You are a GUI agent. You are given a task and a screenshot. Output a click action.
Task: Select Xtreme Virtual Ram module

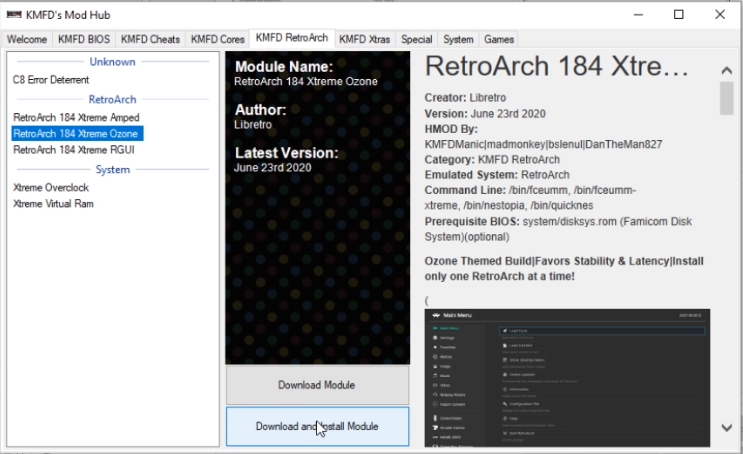[x=53, y=204]
